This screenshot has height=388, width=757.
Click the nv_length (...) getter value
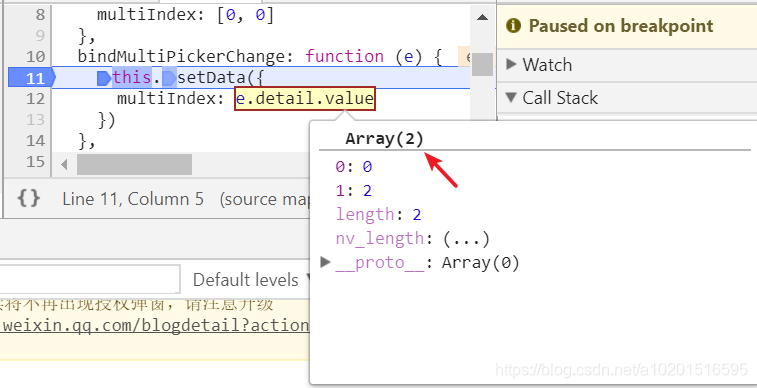(x=466, y=238)
